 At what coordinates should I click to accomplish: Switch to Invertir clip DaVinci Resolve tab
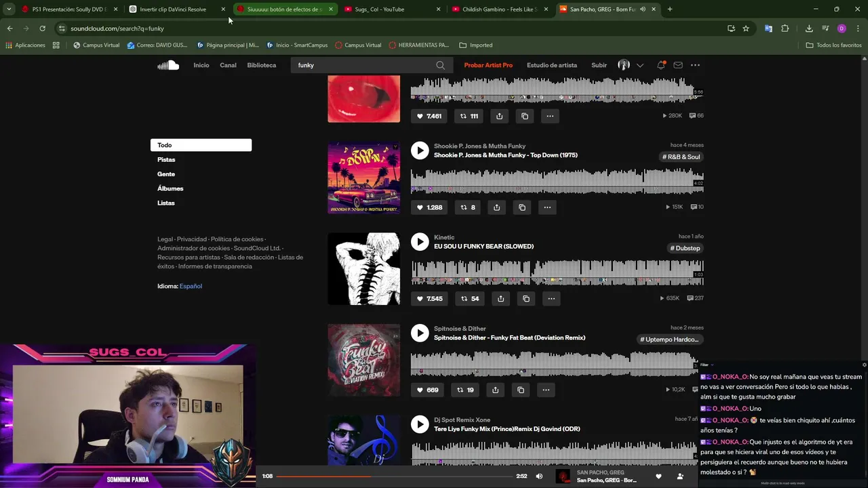(x=178, y=9)
